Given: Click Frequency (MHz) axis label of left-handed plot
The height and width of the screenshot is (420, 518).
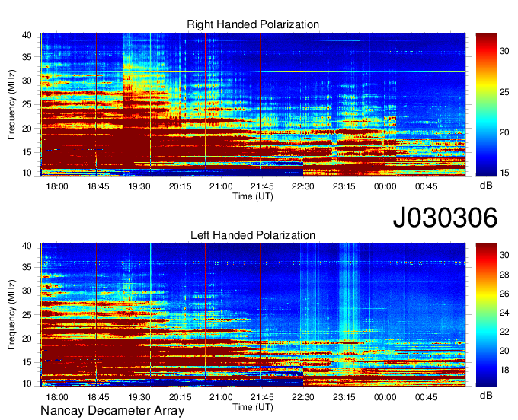Looking at the screenshot, I should (x=11, y=315).
